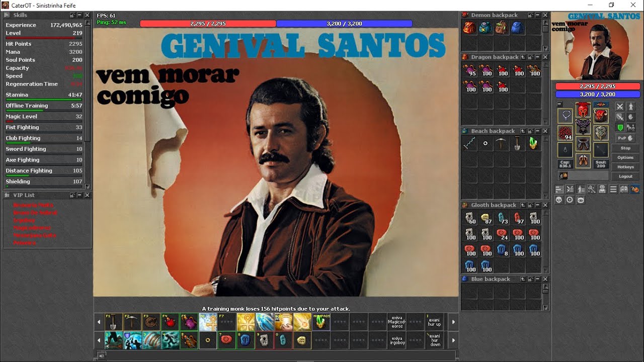Use the rope on hotkey F3

[x=151, y=322]
